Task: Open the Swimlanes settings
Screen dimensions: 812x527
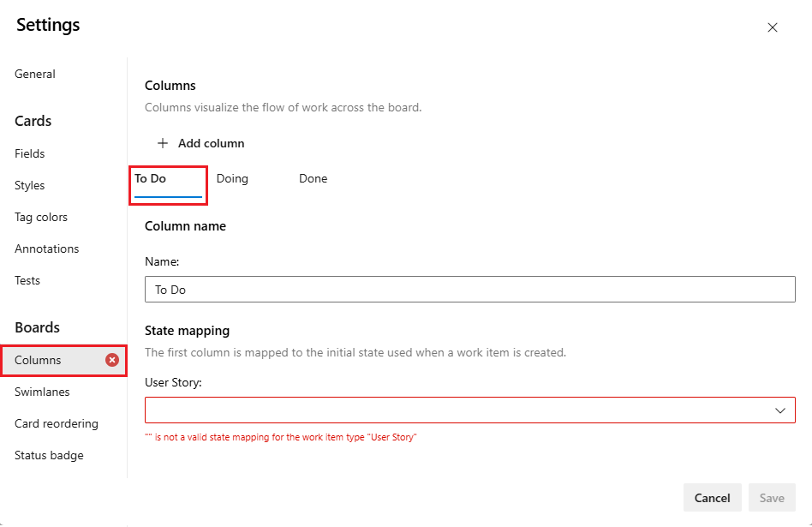Action: tap(41, 392)
